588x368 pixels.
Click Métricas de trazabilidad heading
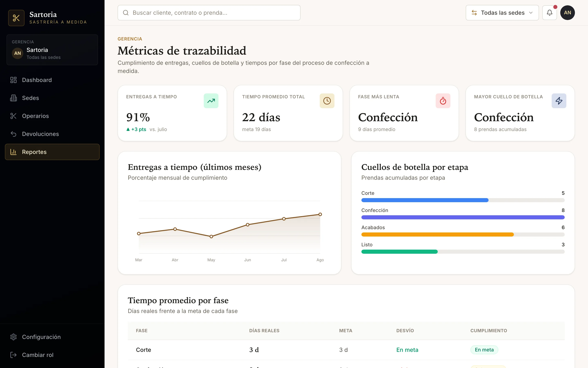pyautogui.click(x=182, y=51)
